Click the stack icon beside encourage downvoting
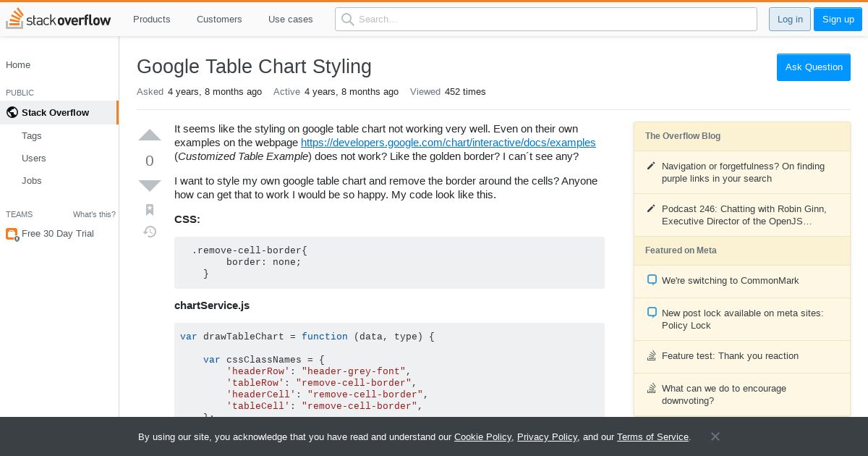 tap(651, 388)
